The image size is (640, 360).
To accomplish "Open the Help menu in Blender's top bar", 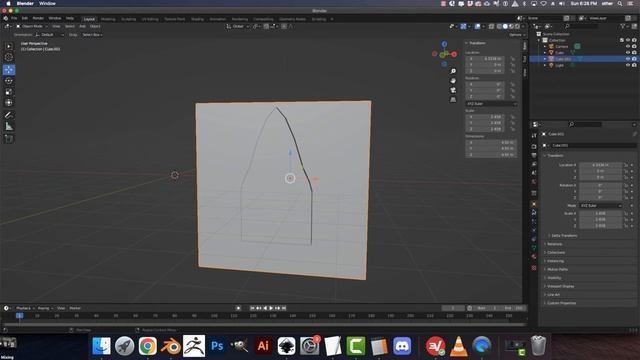I will click(70, 18).
